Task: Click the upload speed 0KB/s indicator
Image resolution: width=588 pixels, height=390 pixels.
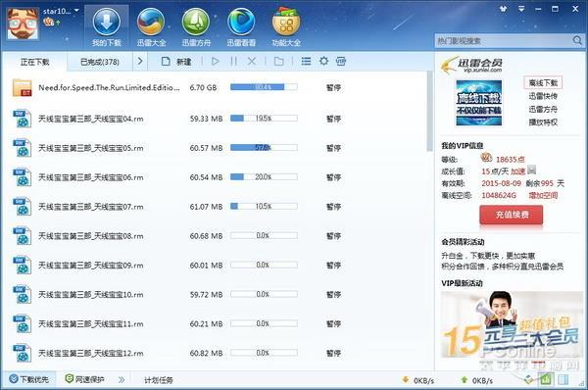Action: point(476,380)
